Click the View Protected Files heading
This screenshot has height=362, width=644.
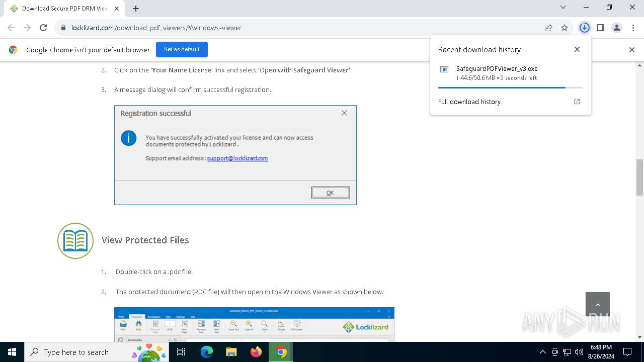click(x=145, y=240)
